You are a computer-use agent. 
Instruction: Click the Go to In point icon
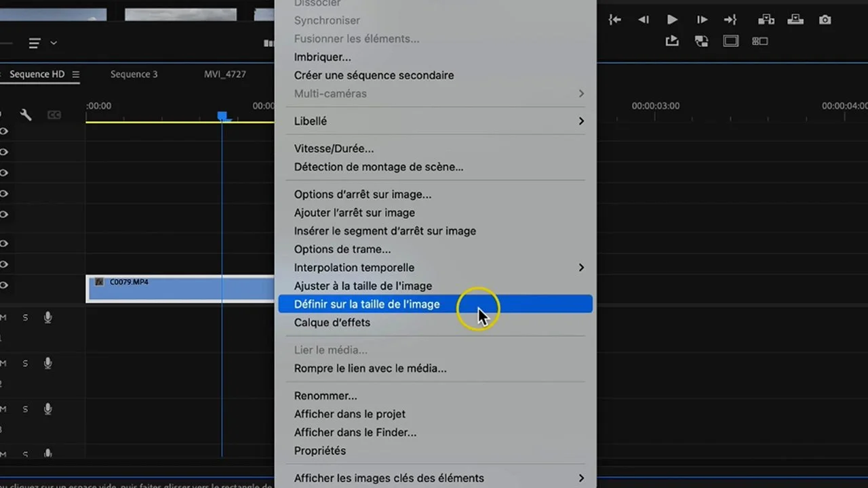coord(614,20)
